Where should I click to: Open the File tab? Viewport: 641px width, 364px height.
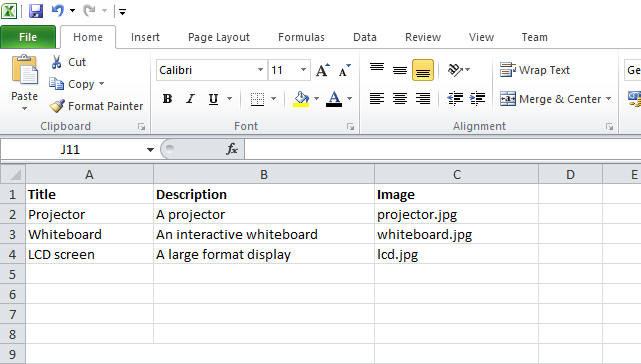[x=28, y=37]
